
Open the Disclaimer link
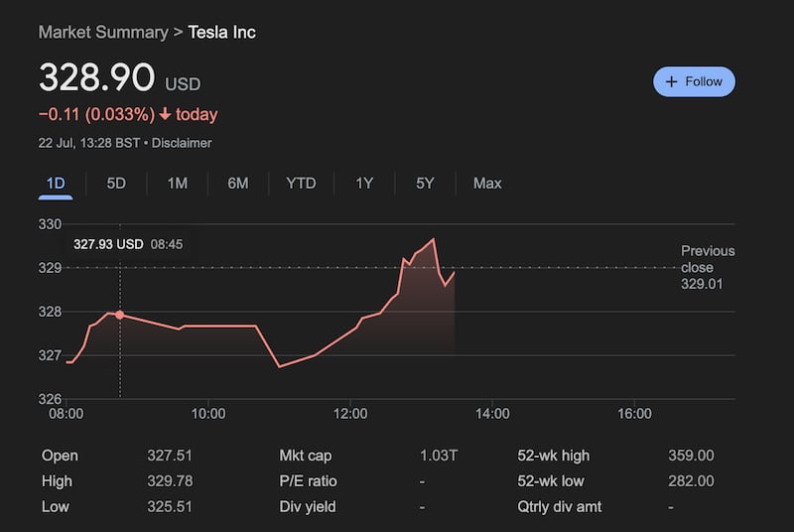182,143
